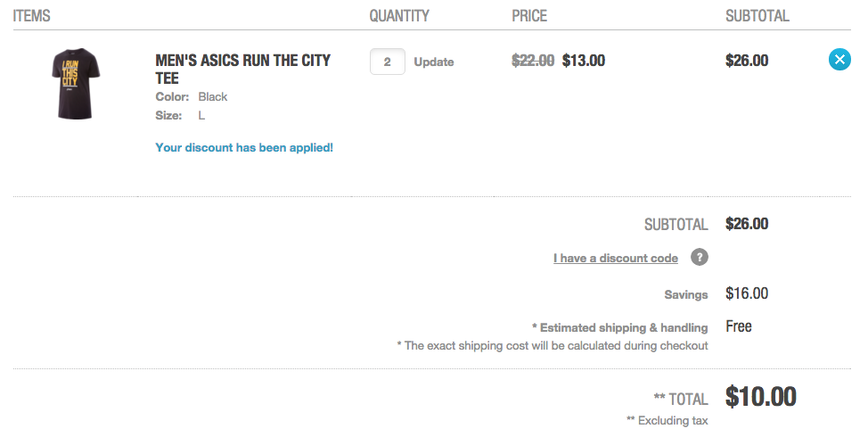Click 'Your discount has been applied!' message

(x=244, y=147)
